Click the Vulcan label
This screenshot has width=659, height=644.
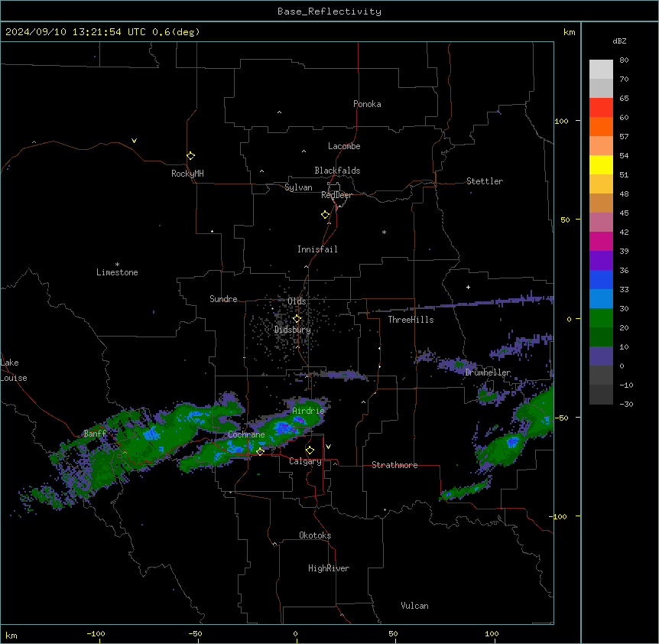(x=415, y=606)
